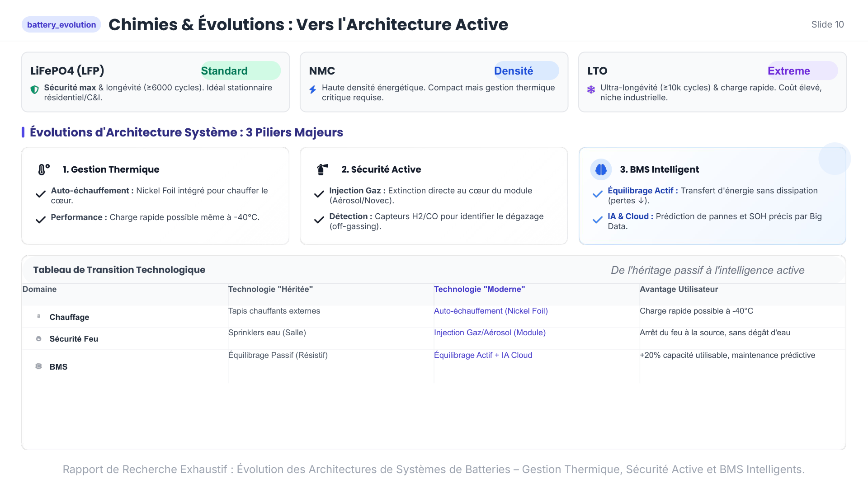The height and width of the screenshot is (488, 868).
Task: Click the checkmark next to Auto-échauffement
Action: (x=41, y=194)
